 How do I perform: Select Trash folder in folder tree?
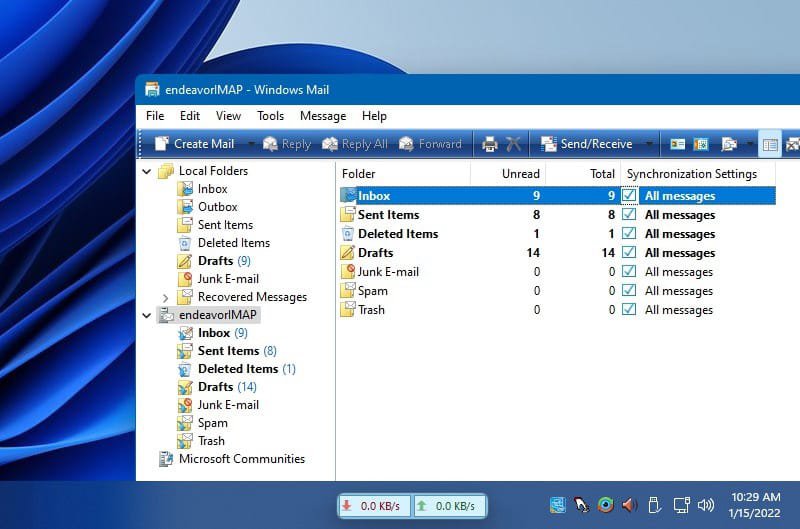click(x=201, y=441)
